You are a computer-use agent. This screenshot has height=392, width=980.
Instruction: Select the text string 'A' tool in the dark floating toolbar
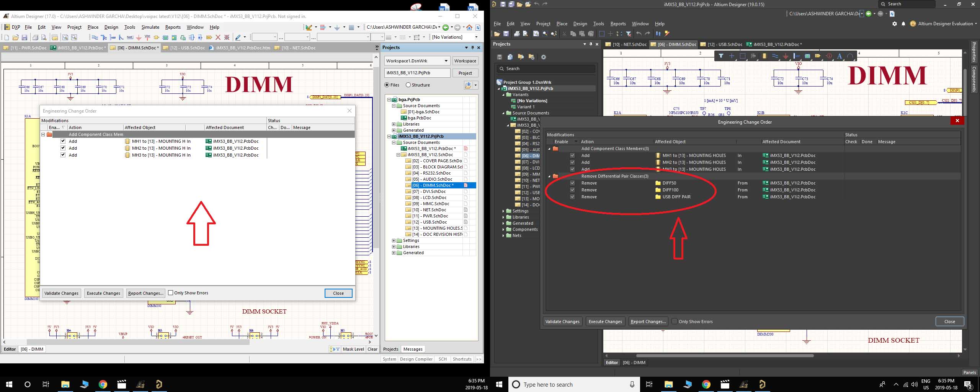pos(839,56)
